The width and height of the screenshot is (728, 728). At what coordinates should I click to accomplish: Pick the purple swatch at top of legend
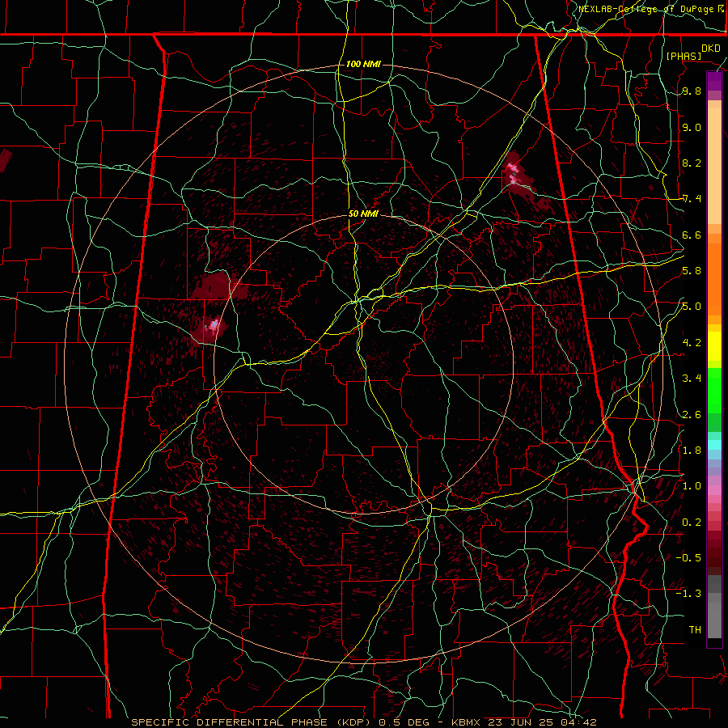714,81
